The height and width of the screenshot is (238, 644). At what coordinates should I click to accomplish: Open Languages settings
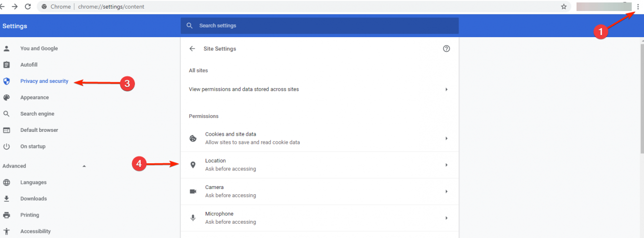click(x=33, y=182)
